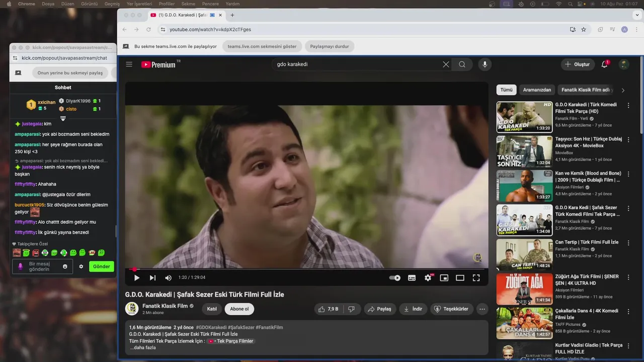644x362 pixels.
Task: Click the YouTube search magnifier button
Action: coord(462,64)
